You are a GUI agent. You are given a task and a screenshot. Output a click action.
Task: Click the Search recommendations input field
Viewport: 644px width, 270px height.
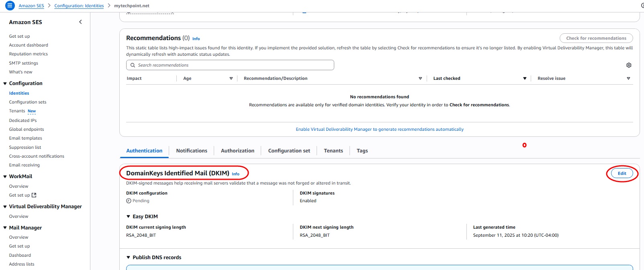(230, 65)
